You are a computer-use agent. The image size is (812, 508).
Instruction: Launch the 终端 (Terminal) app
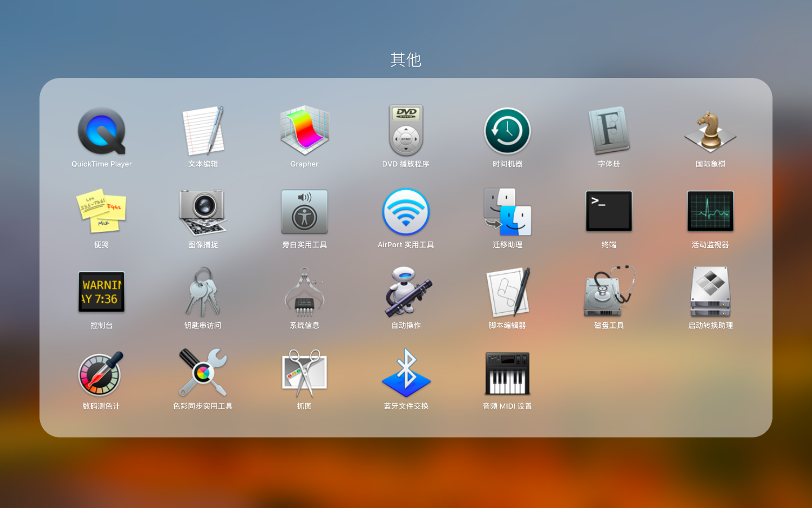point(608,212)
